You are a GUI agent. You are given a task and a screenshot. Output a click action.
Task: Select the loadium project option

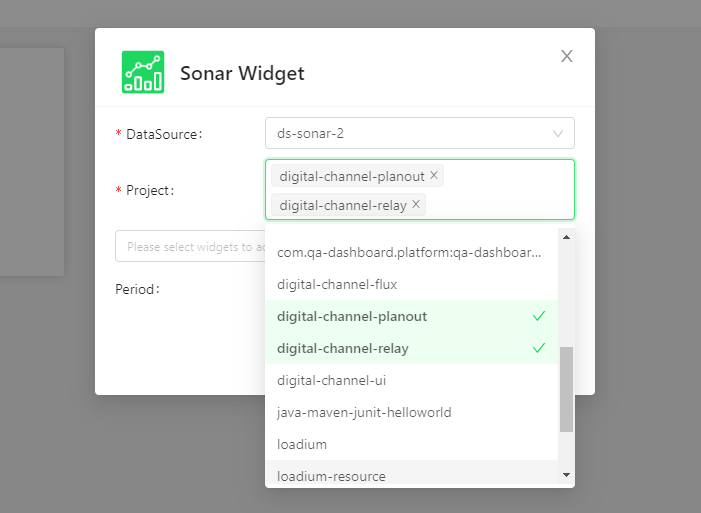[x=411, y=444]
